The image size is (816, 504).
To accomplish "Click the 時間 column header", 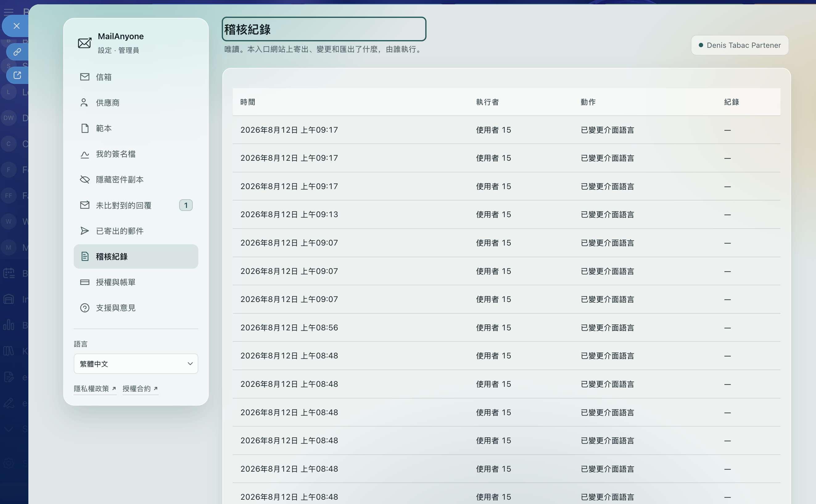I will 248,102.
